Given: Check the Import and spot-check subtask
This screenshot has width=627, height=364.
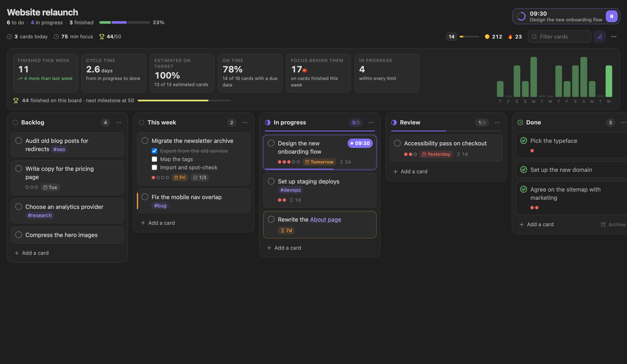Looking at the screenshot, I should tap(154, 167).
